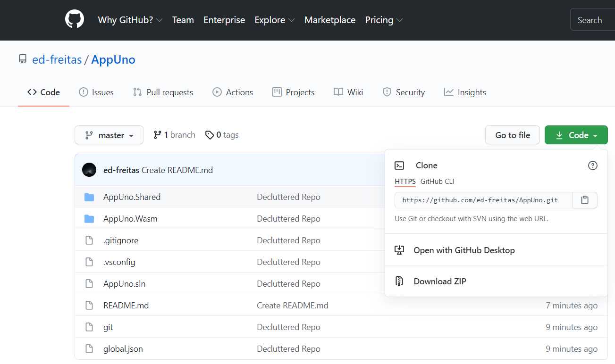Choose Download ZIP option

[x=439, y=281]
